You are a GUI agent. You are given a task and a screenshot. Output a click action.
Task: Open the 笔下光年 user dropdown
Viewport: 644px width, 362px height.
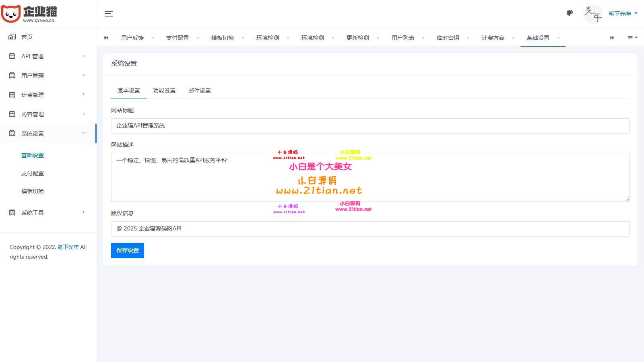coord(623,14)
